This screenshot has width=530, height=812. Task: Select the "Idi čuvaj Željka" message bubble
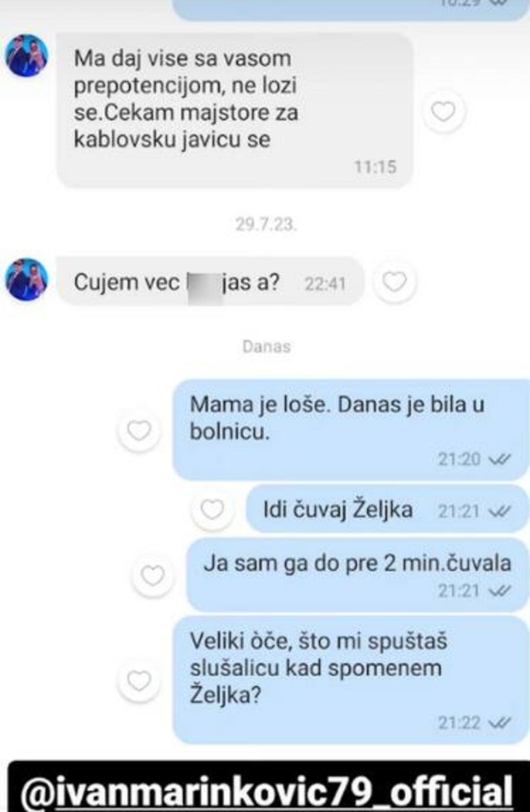click(387, 509)
